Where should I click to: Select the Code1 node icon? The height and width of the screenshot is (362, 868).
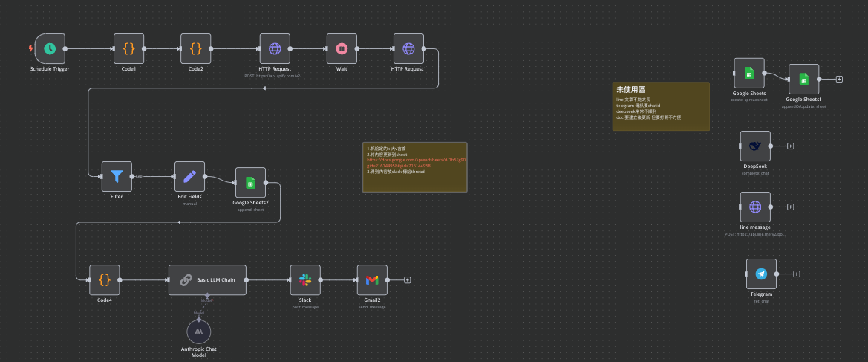128,49
